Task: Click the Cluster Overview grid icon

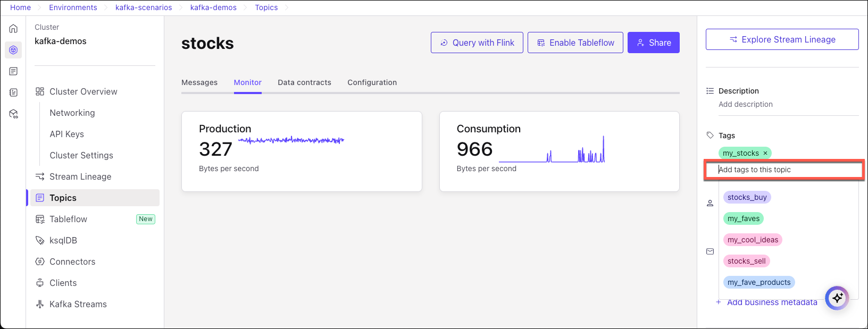Action: tap(40, 91)
